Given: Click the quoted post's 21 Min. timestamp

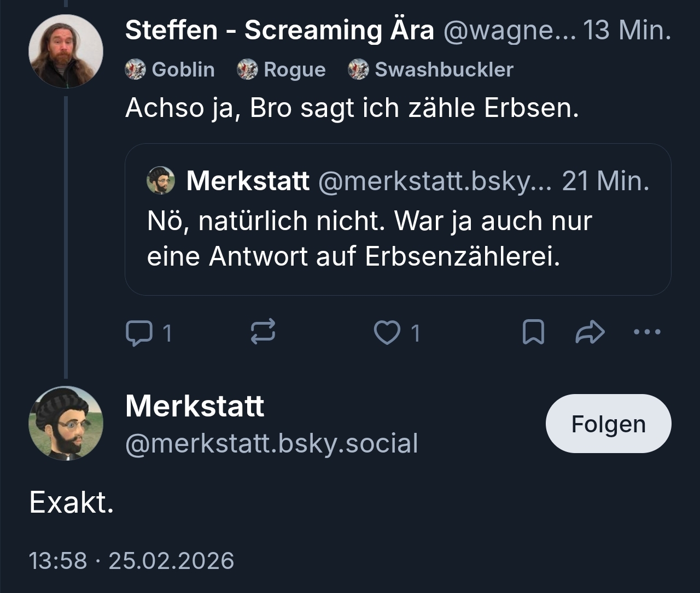Looking at the screenshot, I should coord(605,181).
